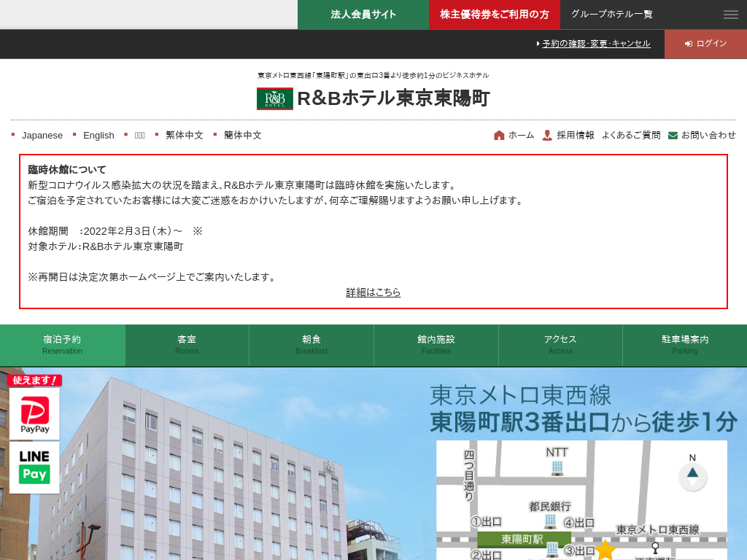Click the recruitment person icon

(x=547, y=135)
